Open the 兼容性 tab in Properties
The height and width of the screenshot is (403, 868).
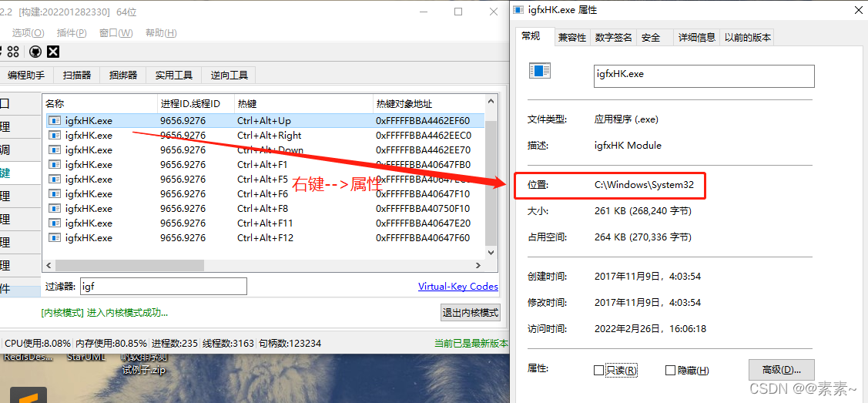(x=572, y=38)
